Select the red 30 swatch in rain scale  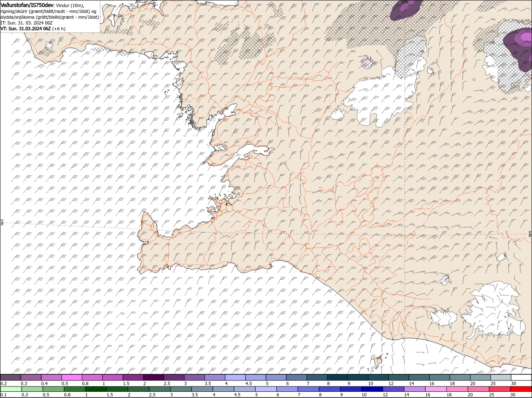tap(521, 389)
